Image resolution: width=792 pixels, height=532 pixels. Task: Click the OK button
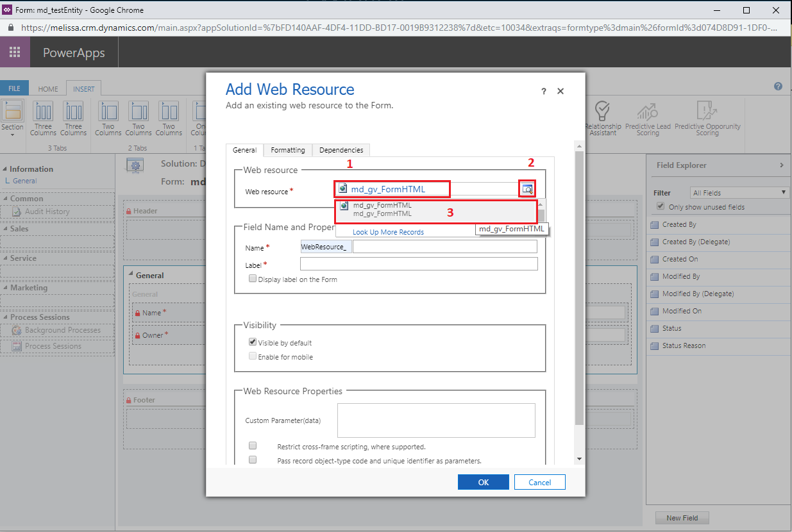484,482
